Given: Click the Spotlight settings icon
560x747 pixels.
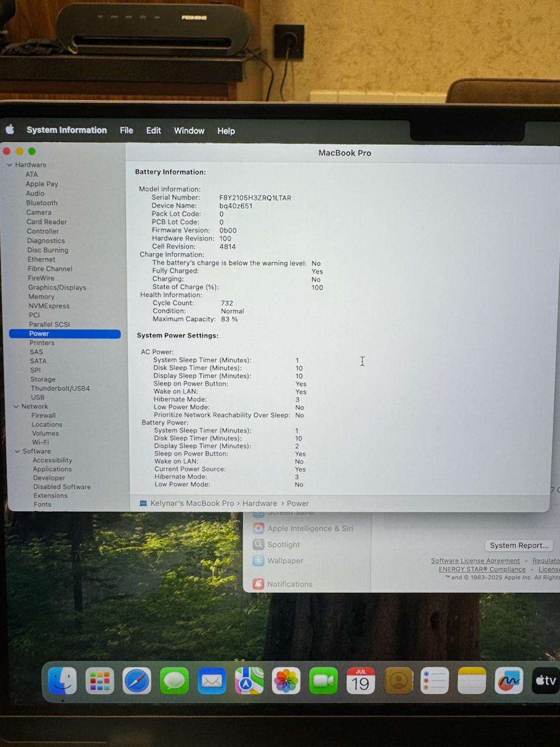Looking at the screenshot, I should point(258,544).
